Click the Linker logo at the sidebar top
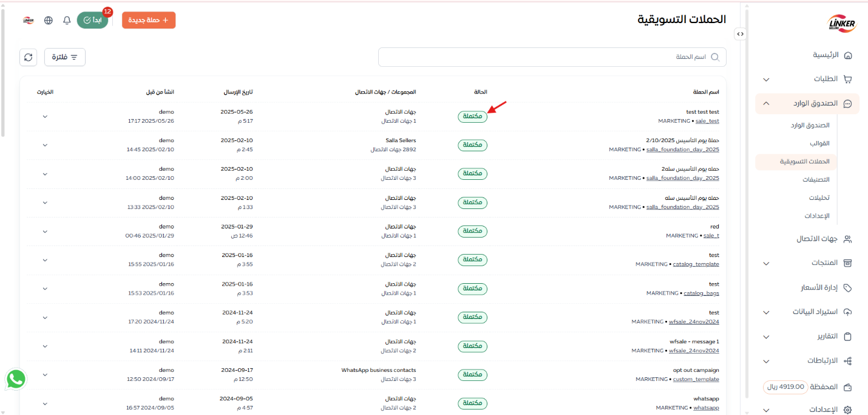 [841, 23]
